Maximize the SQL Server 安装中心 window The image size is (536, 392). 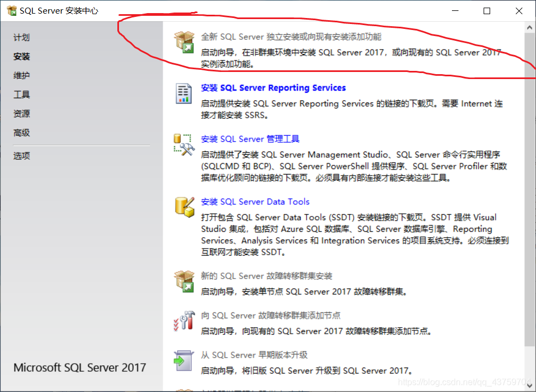[487, 10]
